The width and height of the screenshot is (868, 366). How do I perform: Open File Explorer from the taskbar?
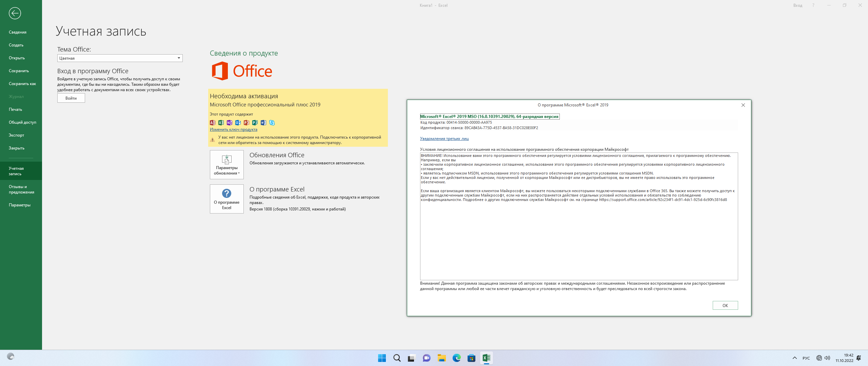pyautogui.click(x=441, y=358)
